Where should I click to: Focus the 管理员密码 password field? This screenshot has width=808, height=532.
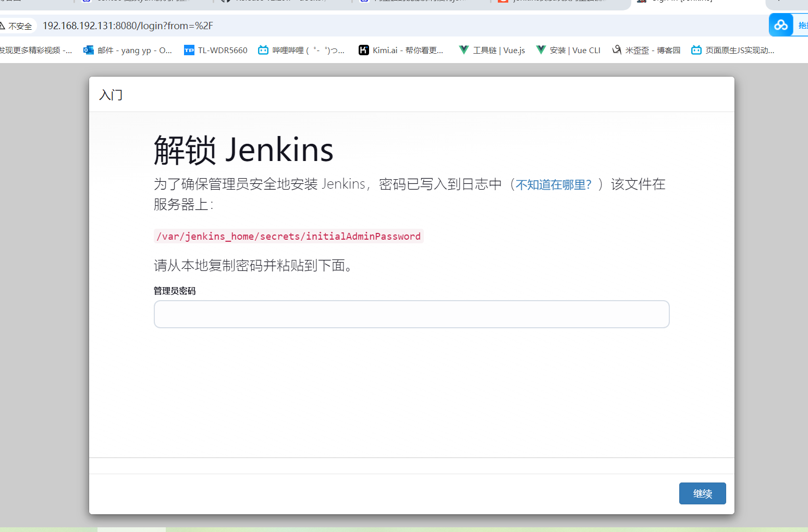coord(412,314)
